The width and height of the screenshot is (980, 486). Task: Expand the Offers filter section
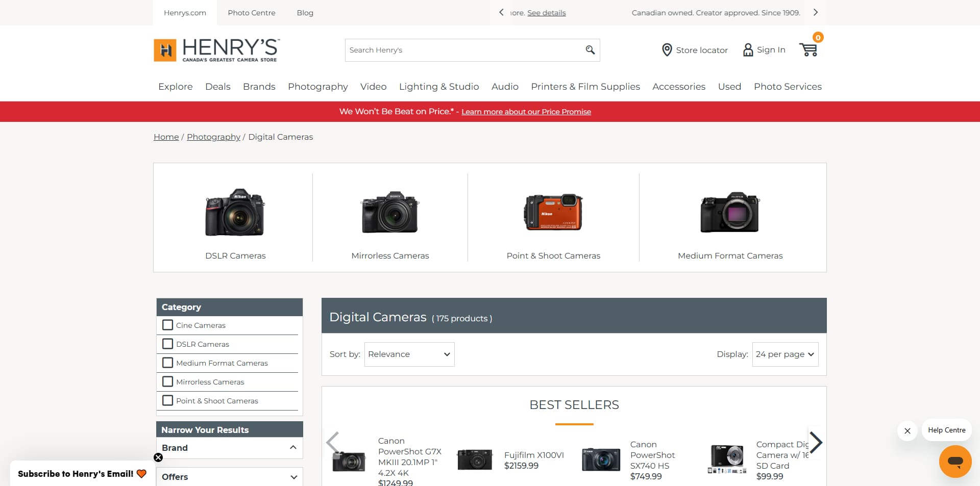(230, 477)
